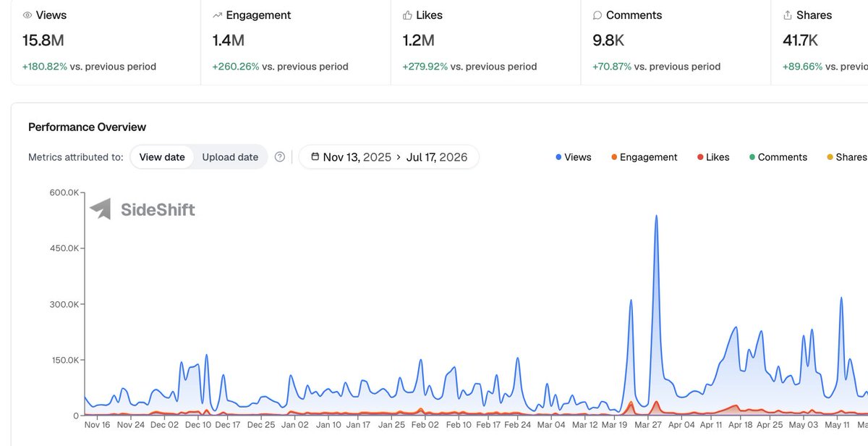Click the 150.0K y-axis label

point(64,360)
